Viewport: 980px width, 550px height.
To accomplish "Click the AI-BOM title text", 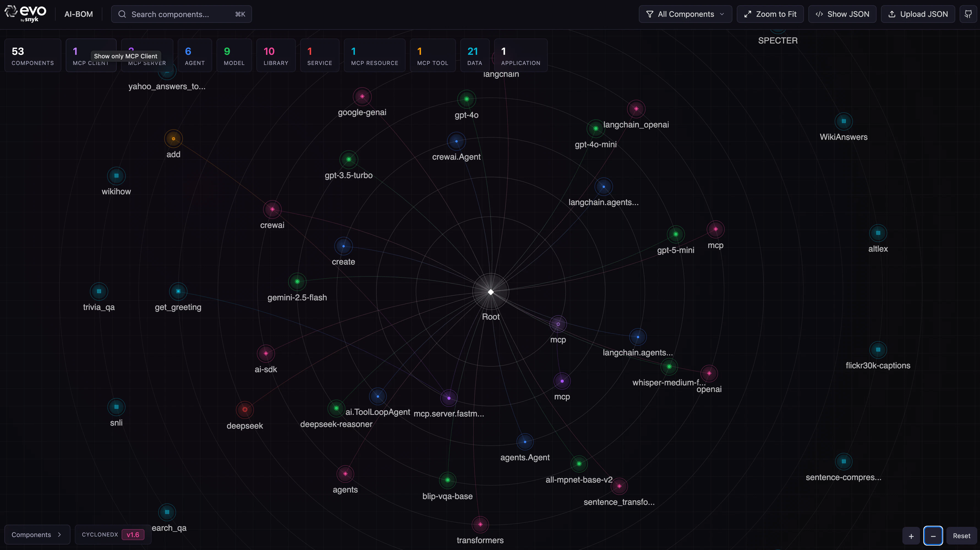I will (x=79, y=14).
